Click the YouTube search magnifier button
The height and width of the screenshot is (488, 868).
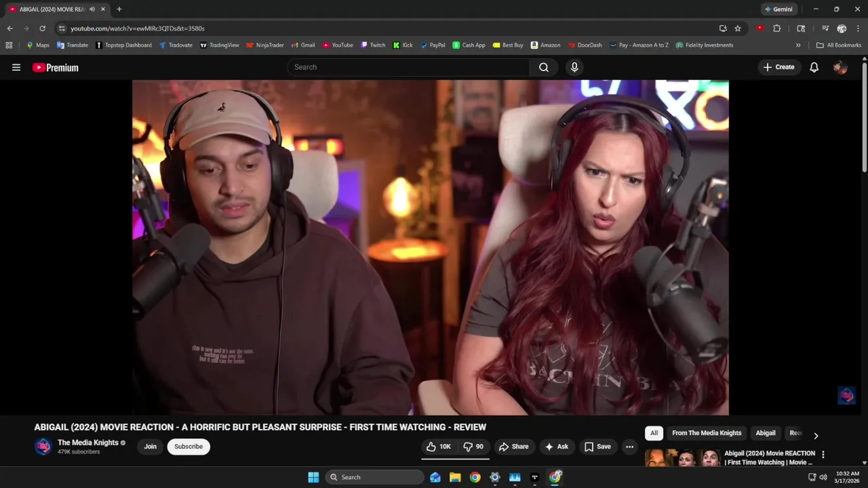click(x=544, y=67)
